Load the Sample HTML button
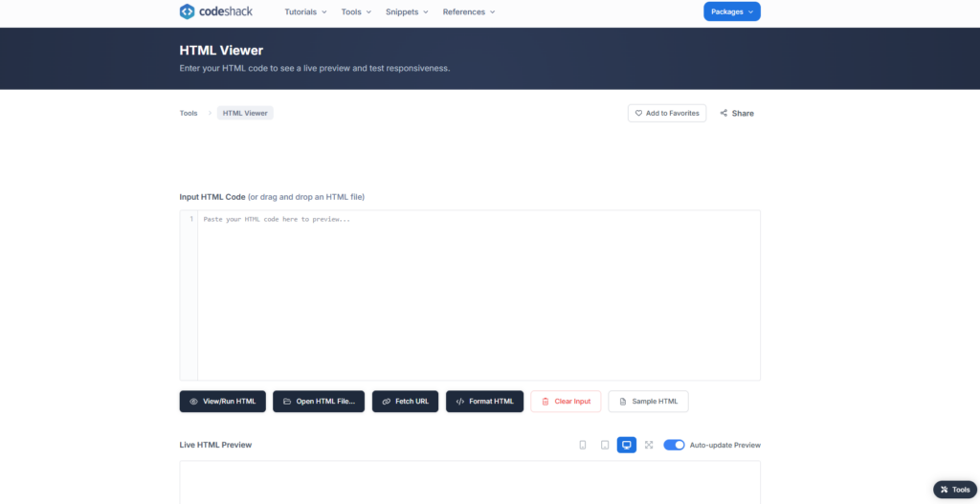 pos(648,402)
